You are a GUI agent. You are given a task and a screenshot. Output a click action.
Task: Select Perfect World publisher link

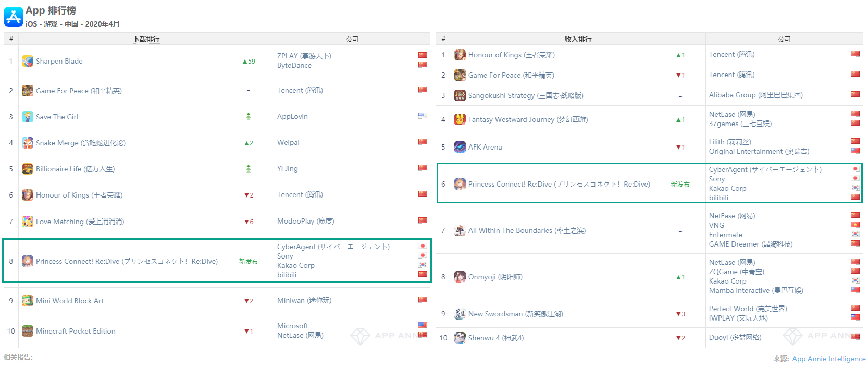coord(748,309)
